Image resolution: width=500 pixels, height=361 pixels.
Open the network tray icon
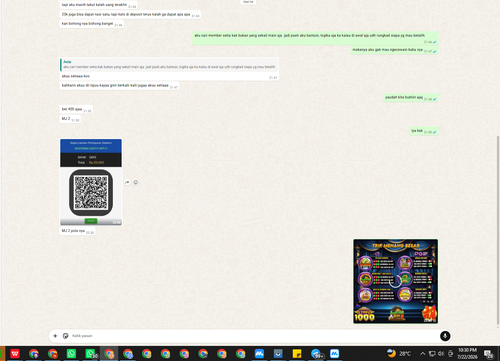tap(432, 353)
